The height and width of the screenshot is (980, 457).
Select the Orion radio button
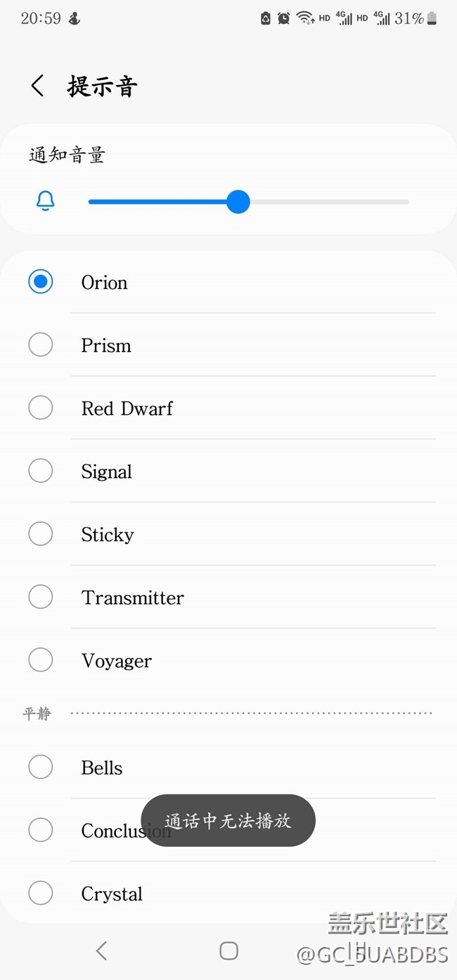41,282
